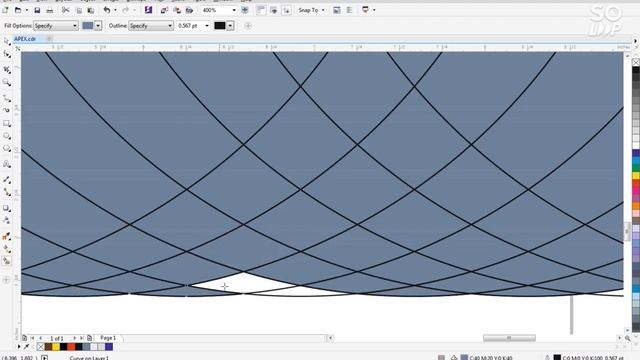640x360 pixels.
Task: Select the Artistic Media tool
Action: [x=7, y=110]
